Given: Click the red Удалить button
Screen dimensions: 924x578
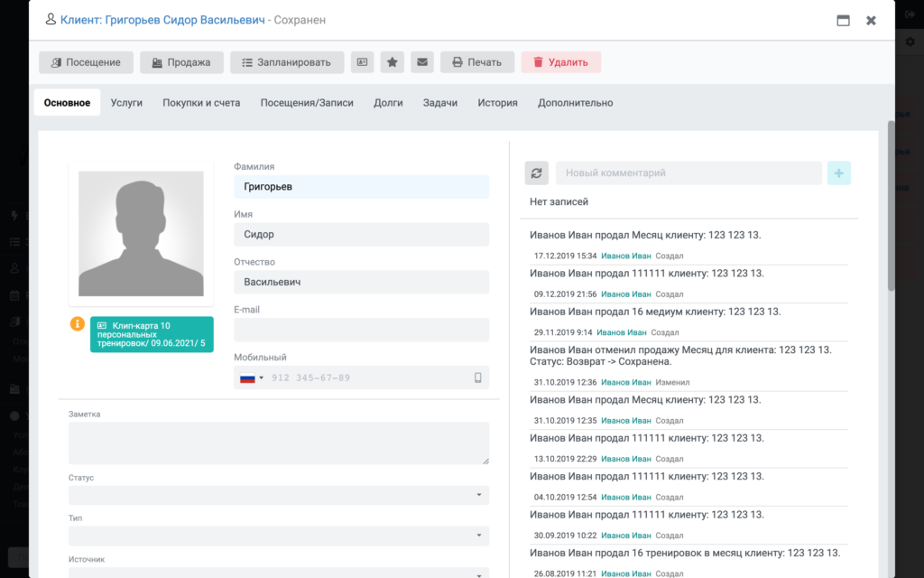Looking at the screenshot, I should [561, 62].
